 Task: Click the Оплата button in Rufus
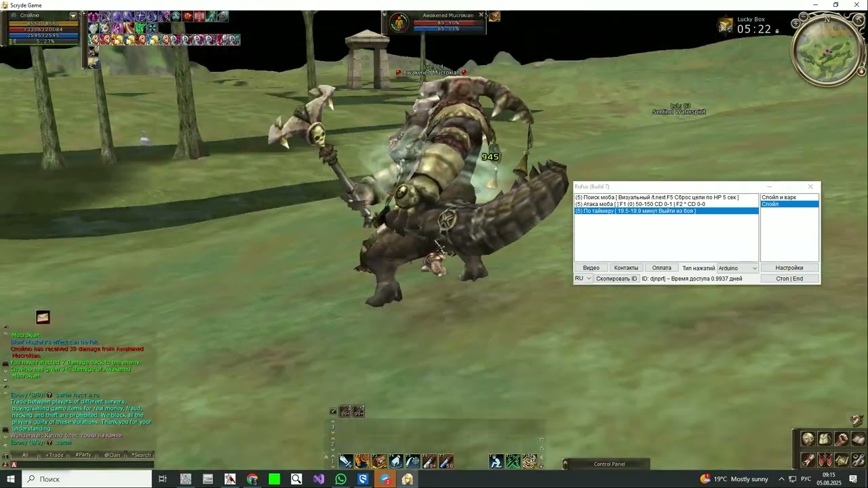[662, 268]
